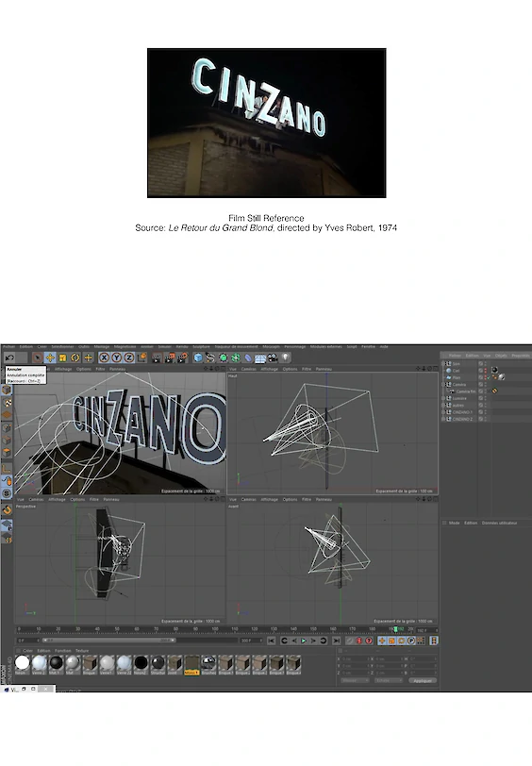This screenshot has width=532, height=766.
Task: Toggle the Y axis lock
Action: coord(116,358)
